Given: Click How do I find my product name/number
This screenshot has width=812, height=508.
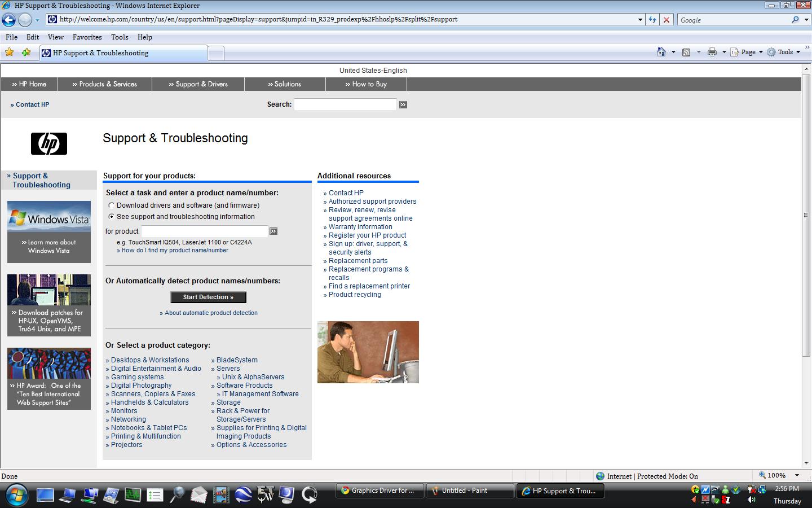Looking at the screenshot, I should pyautogui.click(x=175, y=250).
